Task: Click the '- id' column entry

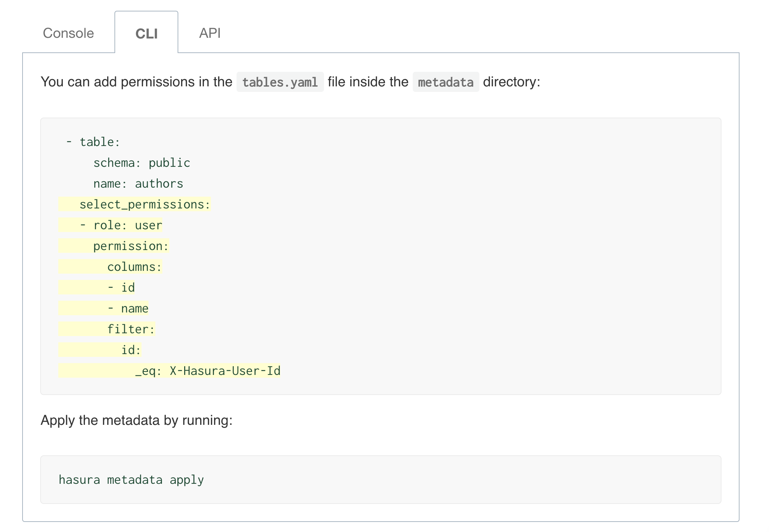Action: (x=96, y=288)
